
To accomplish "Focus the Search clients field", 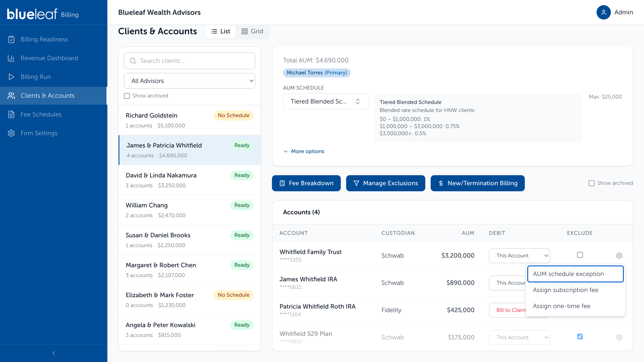I will 190,61.
